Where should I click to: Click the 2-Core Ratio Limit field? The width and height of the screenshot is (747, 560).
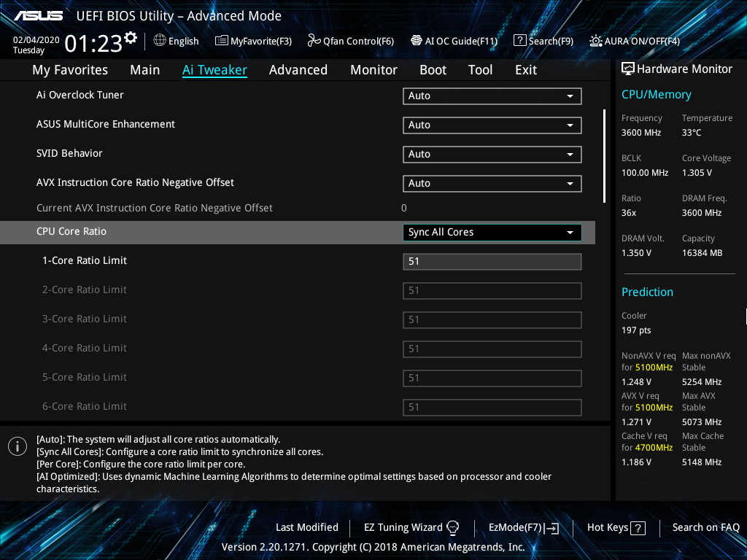point(492,290)
